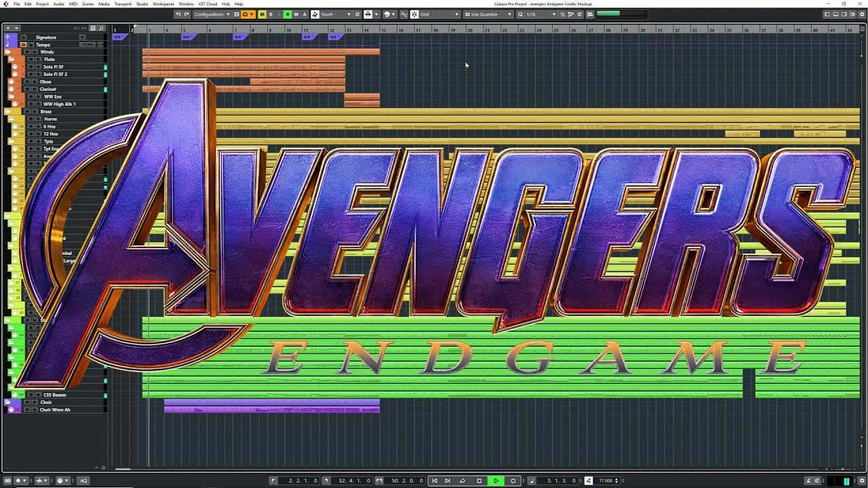Open the File menu
This screenshot has height=488, width=868.
[x=17, y=4]
